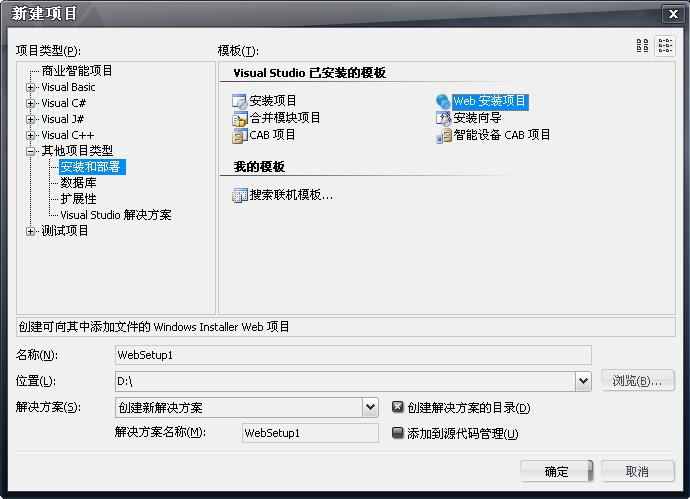Open the 解决方案 dropdown arrow
The width and height of the screenshot is (690, 499).
370,407
